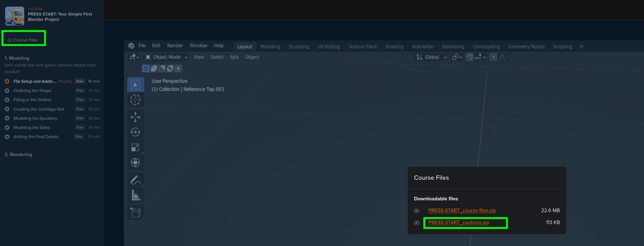
Task: Click the fifth selection mode icon (Intersect)
Action: (x=178, y=68)
